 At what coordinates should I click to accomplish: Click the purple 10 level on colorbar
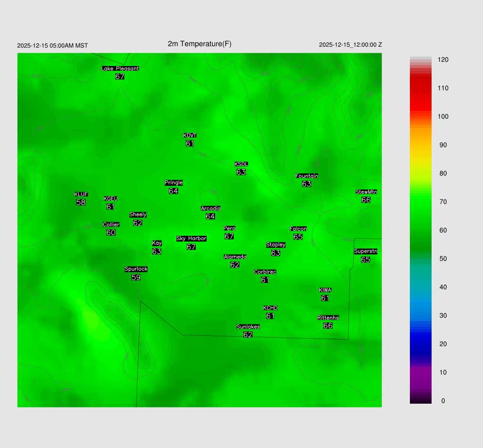coord(420,373)
